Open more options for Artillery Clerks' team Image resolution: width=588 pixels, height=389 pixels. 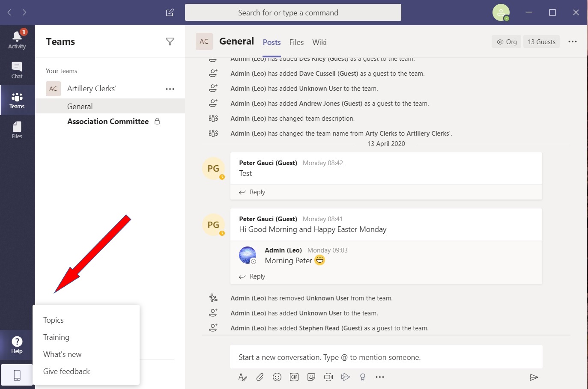[170, 88]
